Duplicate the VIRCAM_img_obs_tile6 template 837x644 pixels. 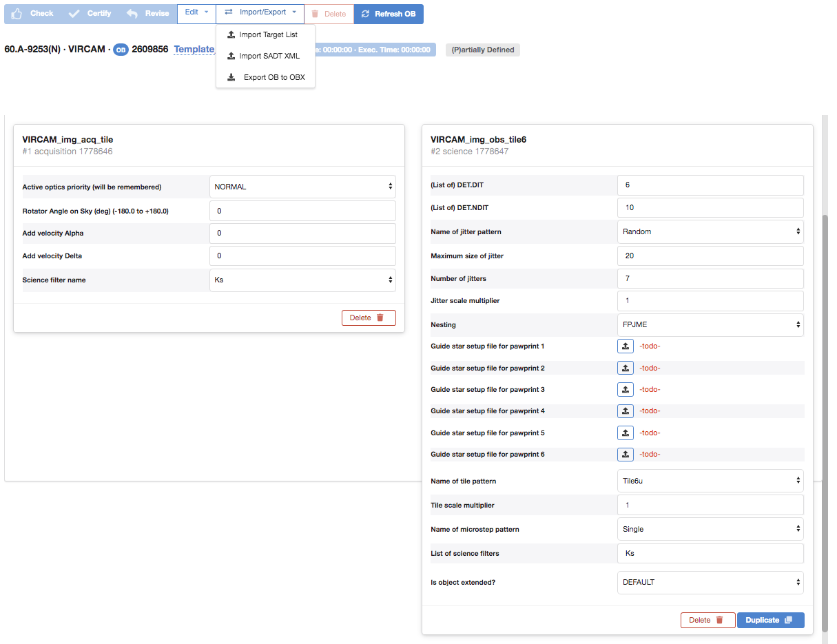[x=770, y=620]
